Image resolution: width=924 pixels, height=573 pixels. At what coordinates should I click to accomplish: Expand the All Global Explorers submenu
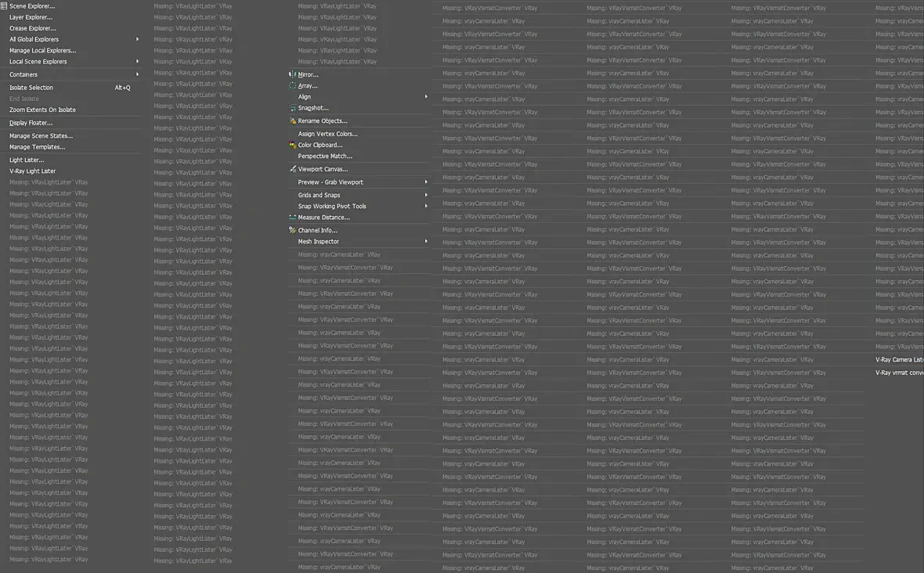[x=137, y=39]
